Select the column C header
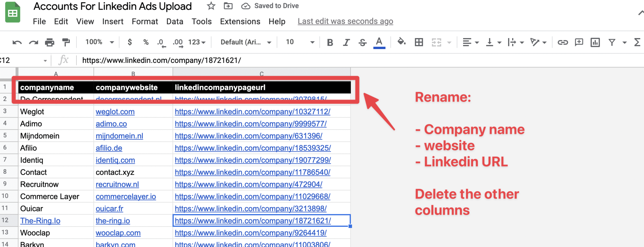The image size is (644, 247). click(261, 73)
